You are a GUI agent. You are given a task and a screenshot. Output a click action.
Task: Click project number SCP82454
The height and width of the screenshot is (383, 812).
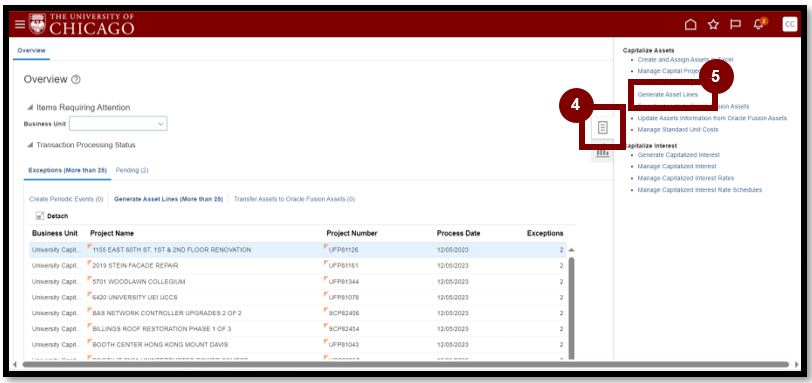(x=344, y=329)
